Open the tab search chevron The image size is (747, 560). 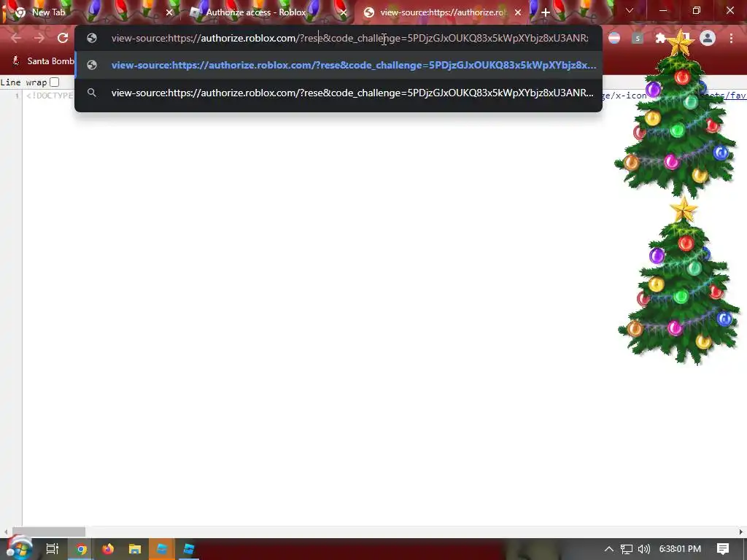tap(630, 10)
